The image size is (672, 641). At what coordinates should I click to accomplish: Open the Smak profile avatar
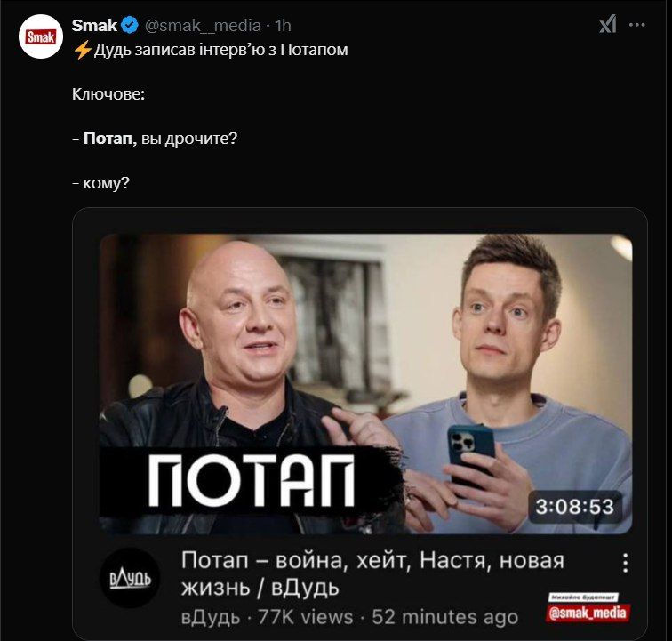(x=41, y=36)
